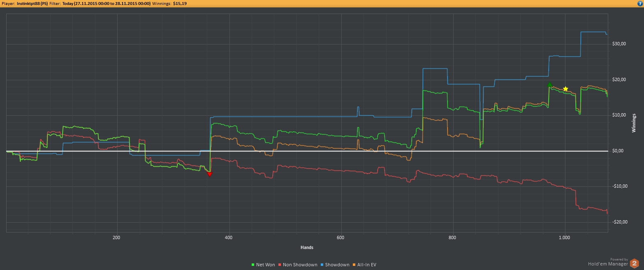The height and width of the screenshot is (270, 644).
Task: Click the $20,00 axis label
Action: click(618, 79)
